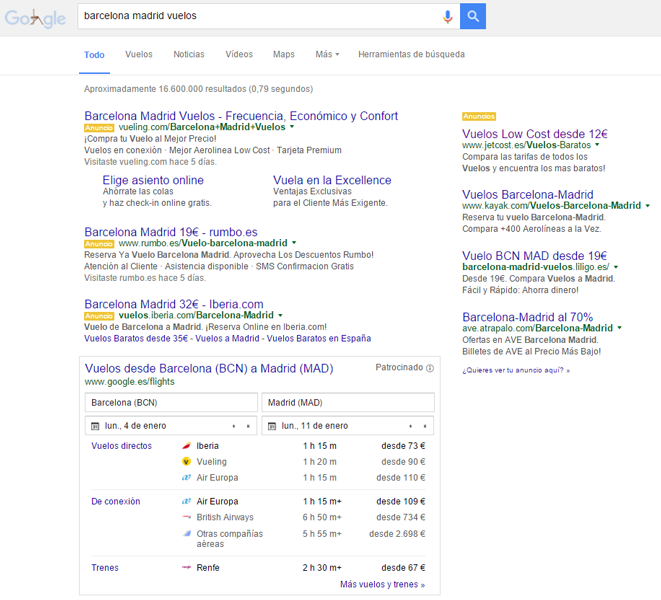Click the Renfe train logo icon
This screenshot has width=661, height=600.
[186, 568]
